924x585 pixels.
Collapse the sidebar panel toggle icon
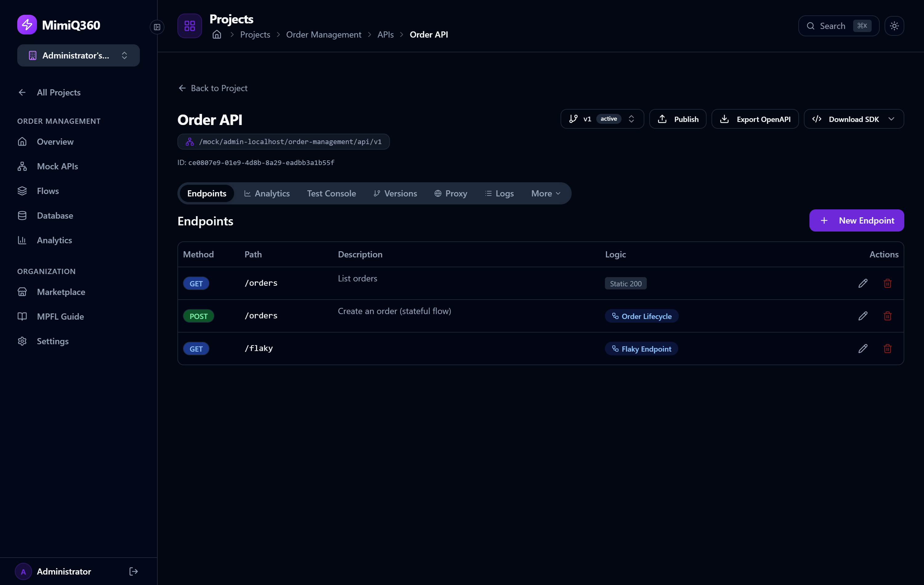coord(157,27)
